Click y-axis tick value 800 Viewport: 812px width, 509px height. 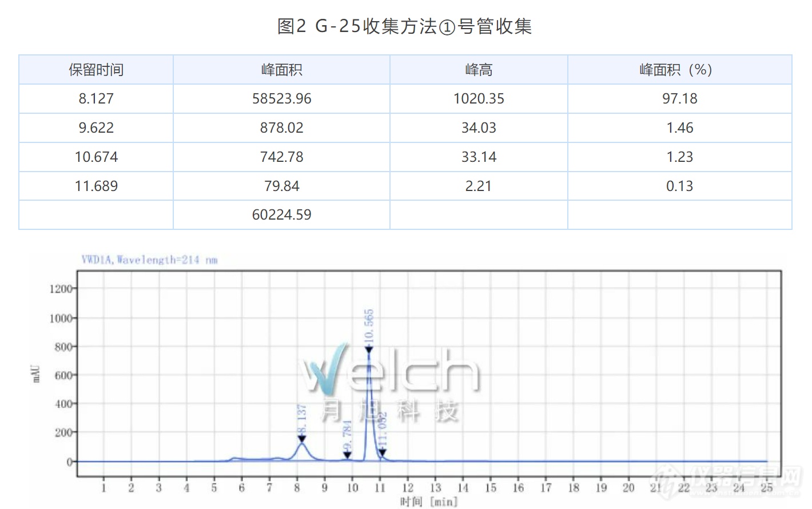click(63, 347)
